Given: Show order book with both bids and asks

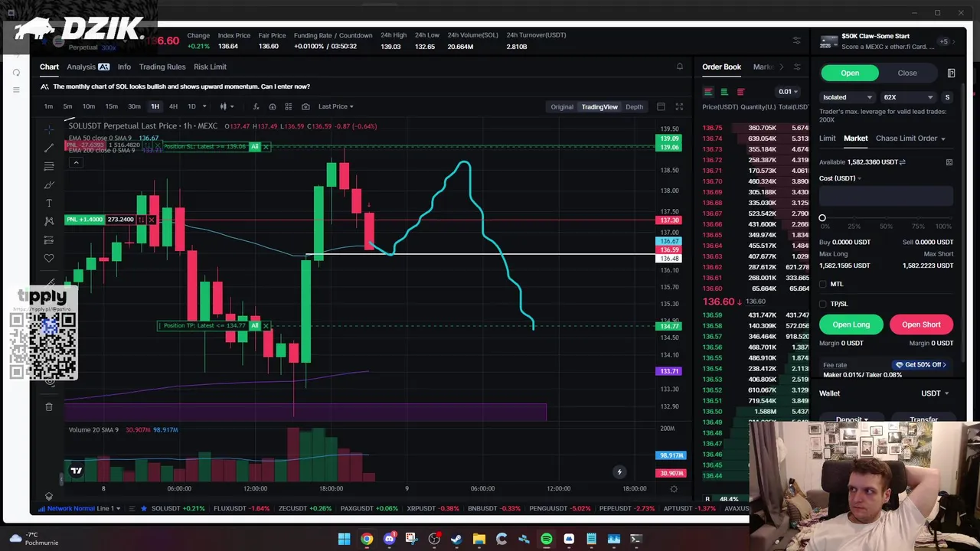Looking at the screenshot, I should [x=708, y=92].
